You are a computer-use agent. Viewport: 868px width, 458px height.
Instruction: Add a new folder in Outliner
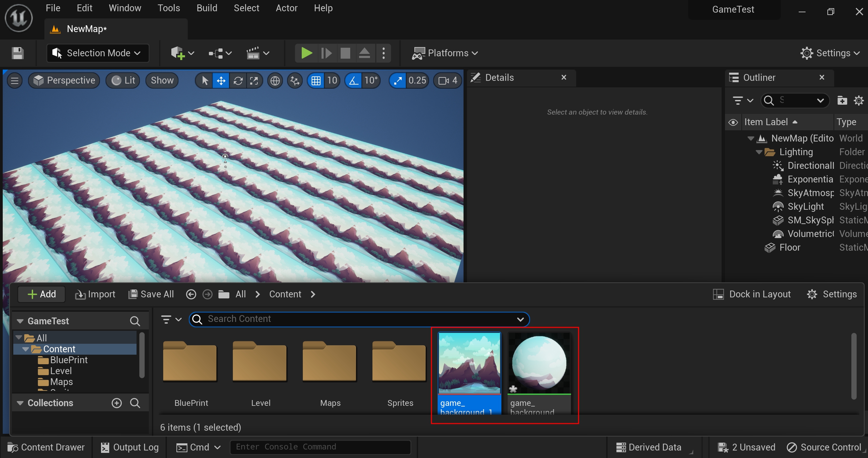pos(842,101)
